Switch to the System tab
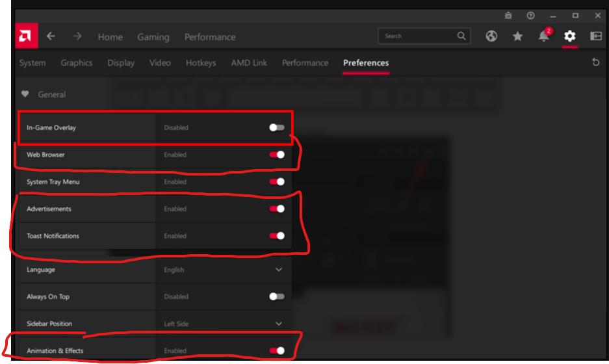 [32, 63]
